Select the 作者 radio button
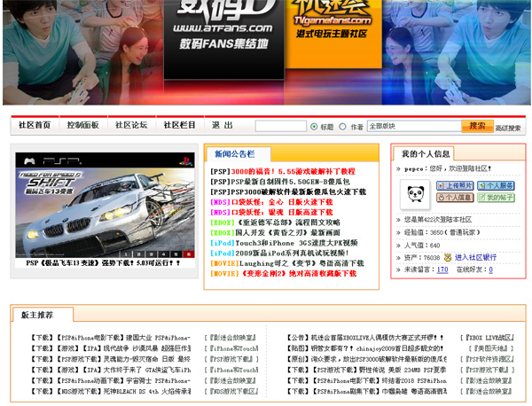 tap(342, 127)
